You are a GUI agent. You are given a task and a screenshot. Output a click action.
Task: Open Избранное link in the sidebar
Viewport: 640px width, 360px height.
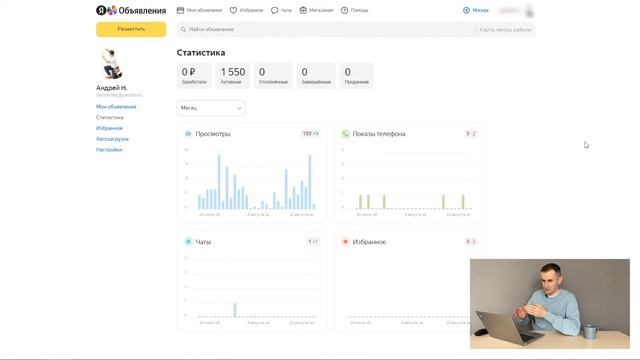pyautogui.click(x=109, y=128)
